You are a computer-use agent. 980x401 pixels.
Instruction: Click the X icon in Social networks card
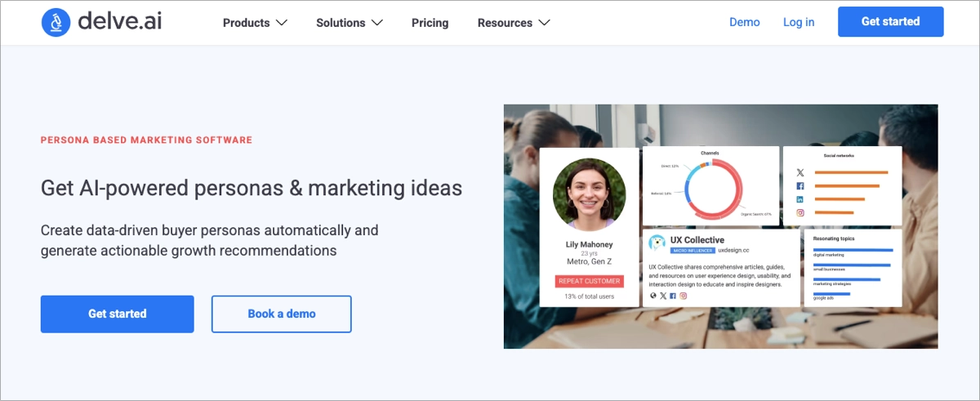[800, 172]
